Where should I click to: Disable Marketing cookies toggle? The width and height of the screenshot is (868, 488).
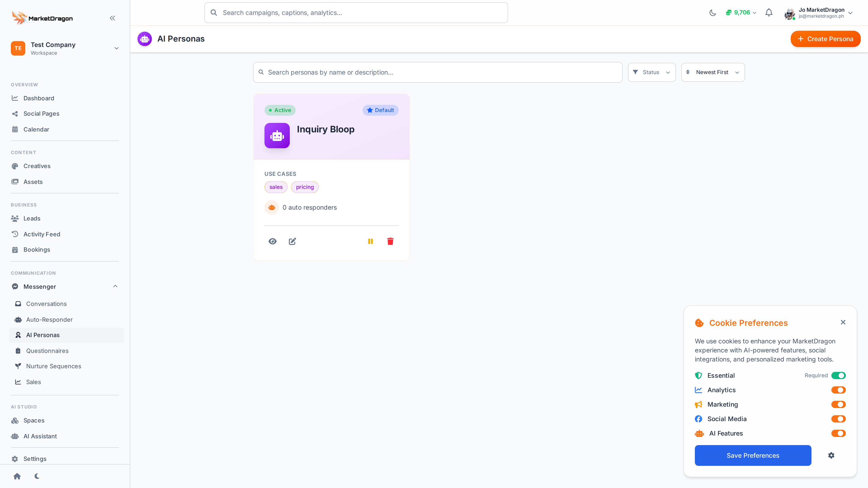coord(838,404)
